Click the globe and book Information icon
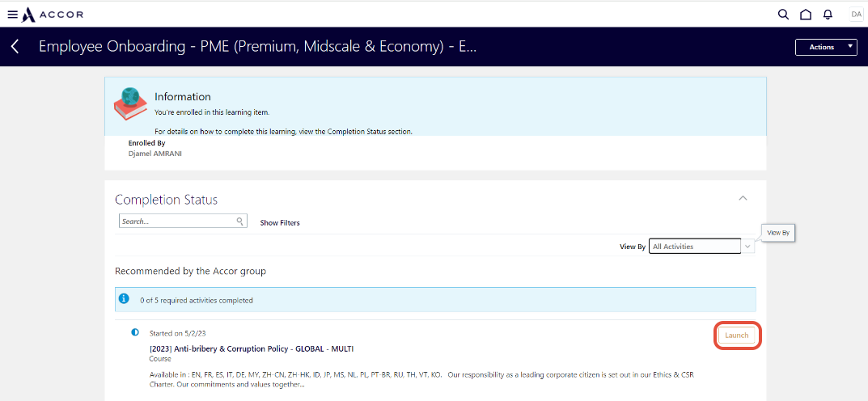The image size is (868, 401). coord(130,103)
